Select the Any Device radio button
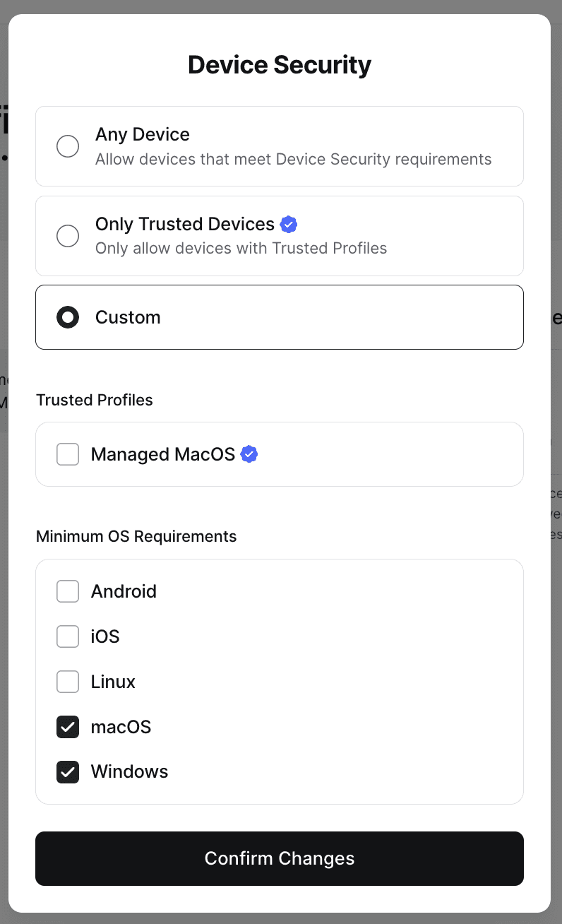This screenshot has height=924, width=562. tap(68, 146)
